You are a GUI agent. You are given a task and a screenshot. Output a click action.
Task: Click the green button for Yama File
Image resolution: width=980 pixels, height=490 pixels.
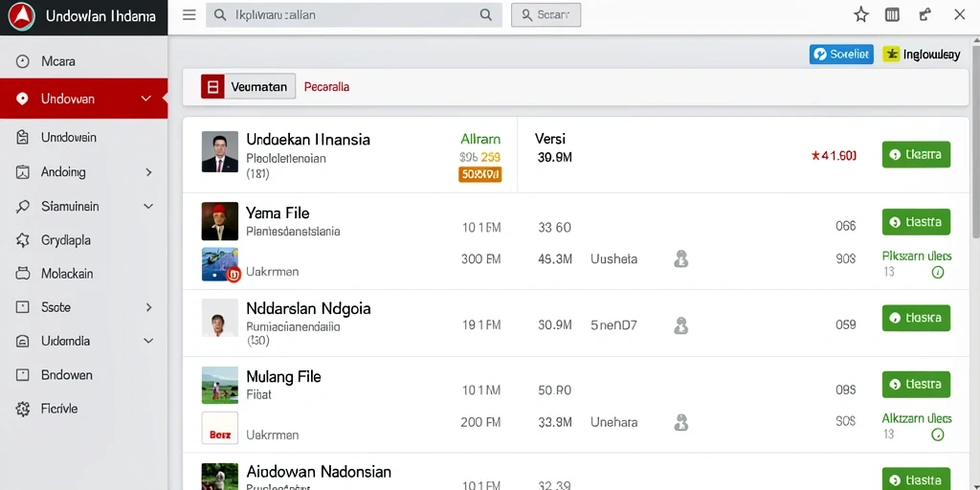coord(916,222)
